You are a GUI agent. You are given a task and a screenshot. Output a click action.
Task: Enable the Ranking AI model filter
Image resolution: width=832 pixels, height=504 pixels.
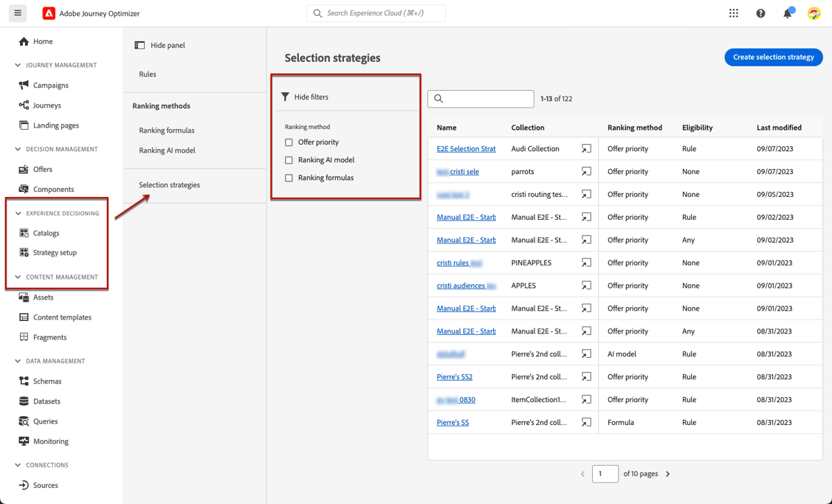(x=288, y=159)
